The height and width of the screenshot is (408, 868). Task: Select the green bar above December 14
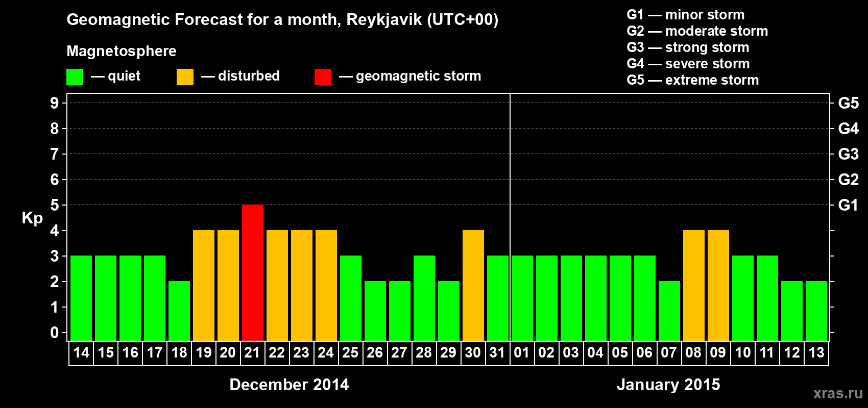[81, 298]
